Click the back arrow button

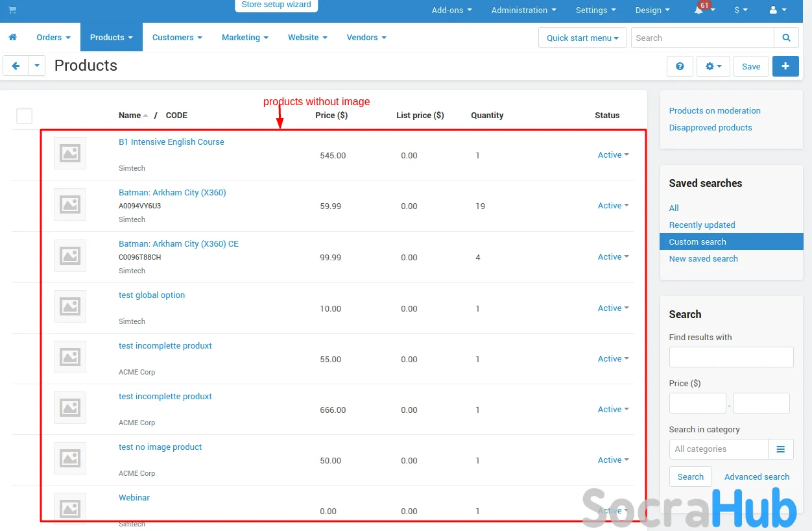coord(16,66)
